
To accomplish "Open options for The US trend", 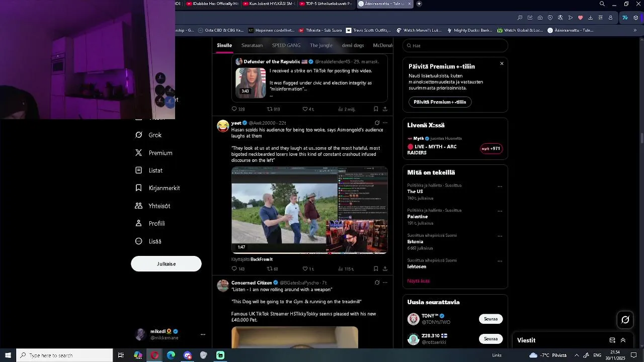I will click(x=500, y=187).
